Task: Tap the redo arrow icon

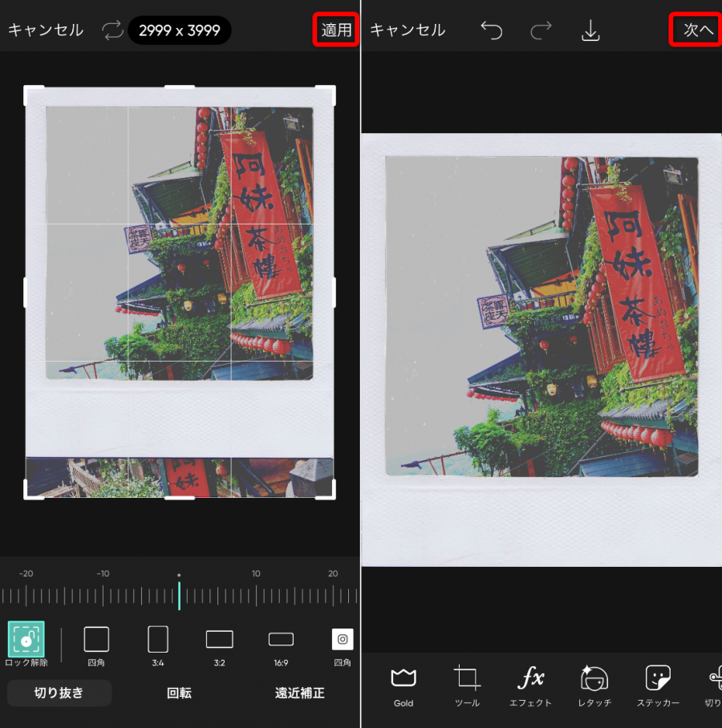Action: (x=541, y=30)
